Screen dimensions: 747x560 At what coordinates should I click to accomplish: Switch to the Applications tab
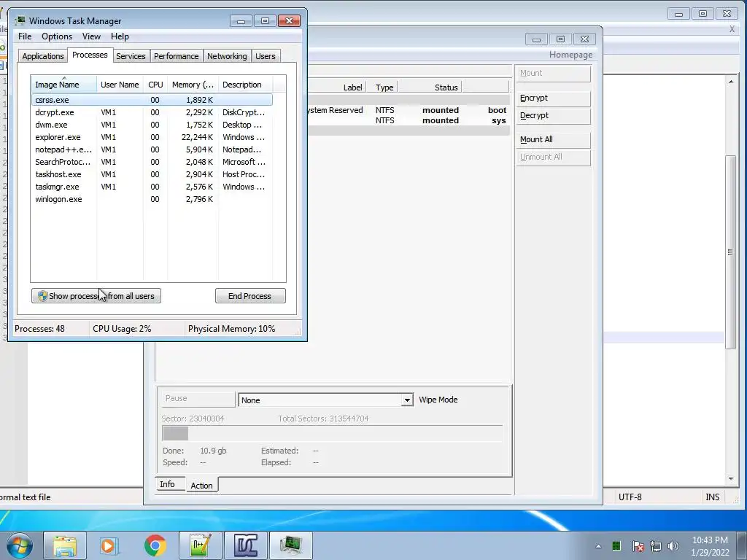tap(43, 56)
